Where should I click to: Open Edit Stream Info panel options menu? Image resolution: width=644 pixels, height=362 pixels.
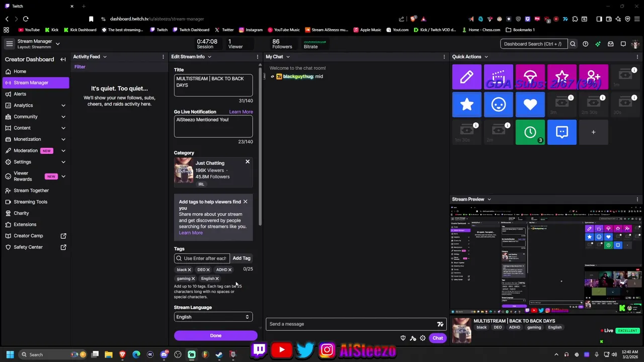click(258, 57)
